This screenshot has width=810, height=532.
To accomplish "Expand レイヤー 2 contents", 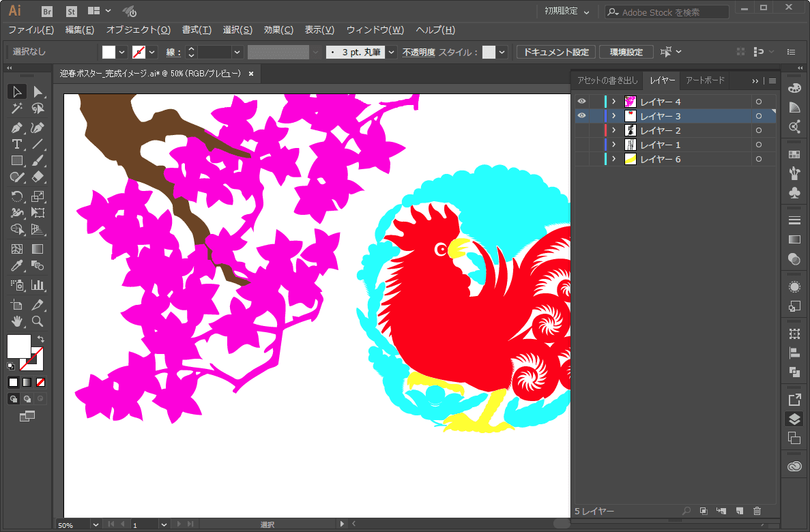I will tap(614, 131).
